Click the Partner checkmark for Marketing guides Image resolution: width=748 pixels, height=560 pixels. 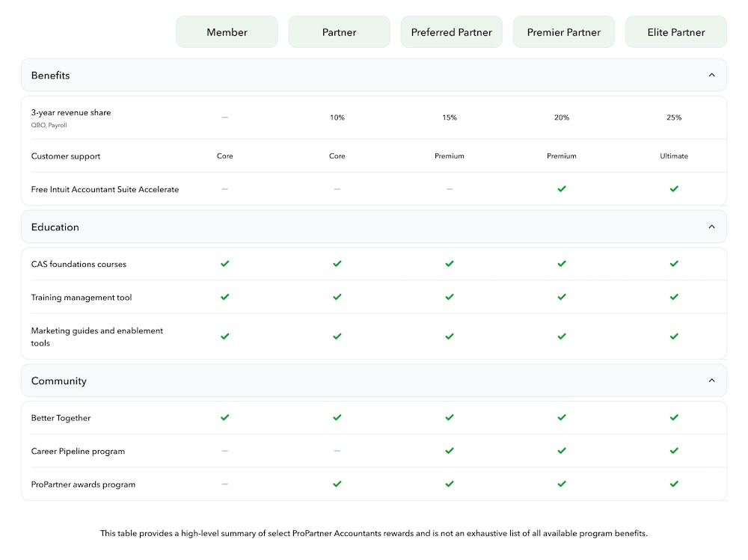[x=337, y=336]
